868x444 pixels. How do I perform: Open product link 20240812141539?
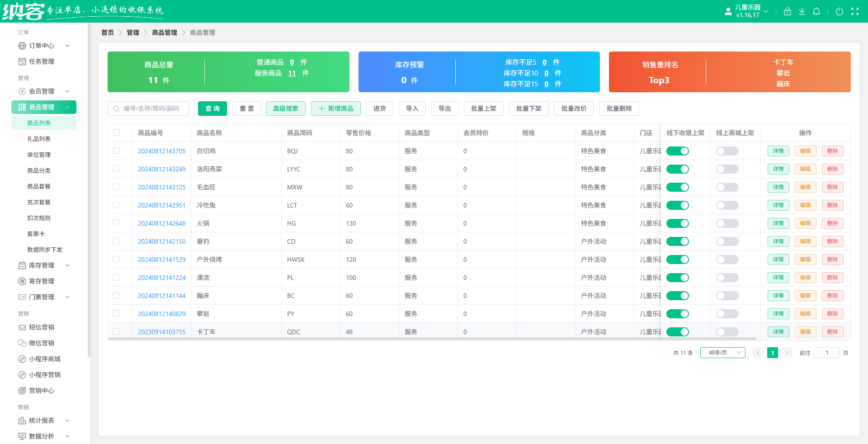(161, 260)
